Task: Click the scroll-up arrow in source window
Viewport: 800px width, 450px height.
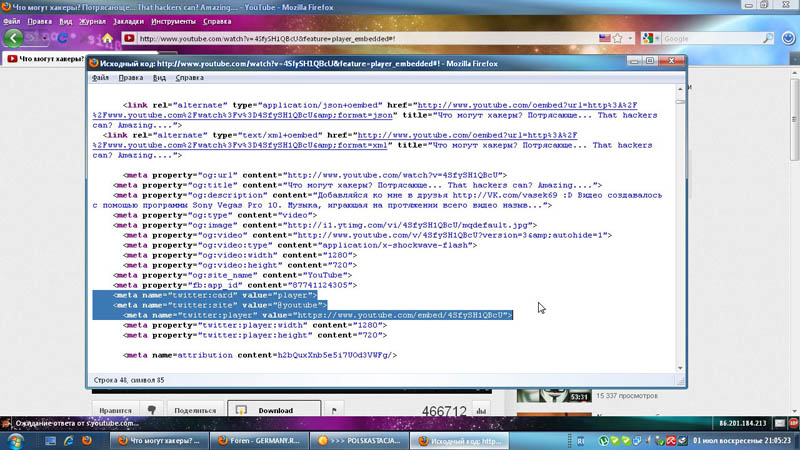Action: tap(680, 89)
